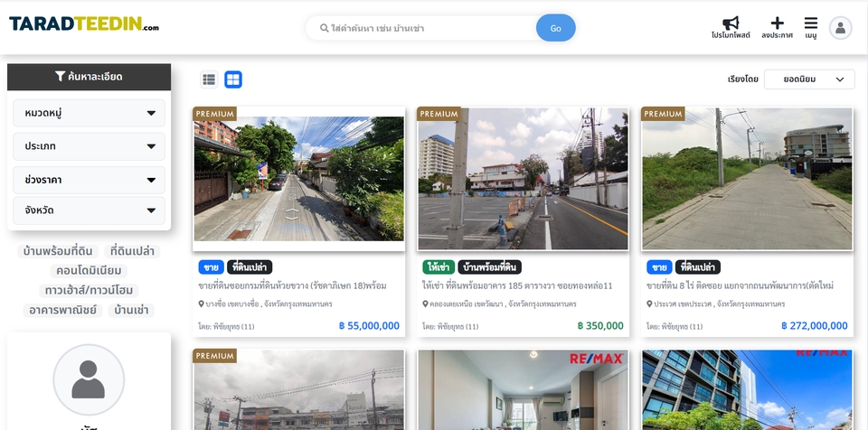Switch to list view layout

tap(209, 79)
